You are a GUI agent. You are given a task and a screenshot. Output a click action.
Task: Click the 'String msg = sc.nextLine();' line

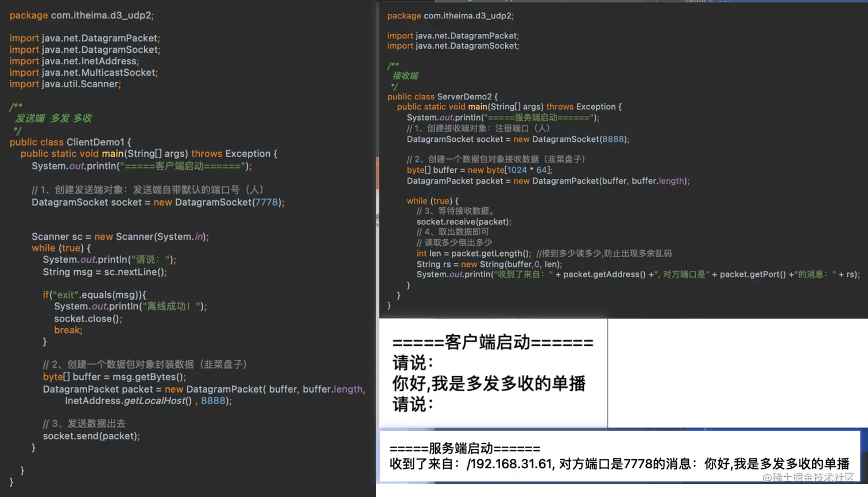[105, 272]
